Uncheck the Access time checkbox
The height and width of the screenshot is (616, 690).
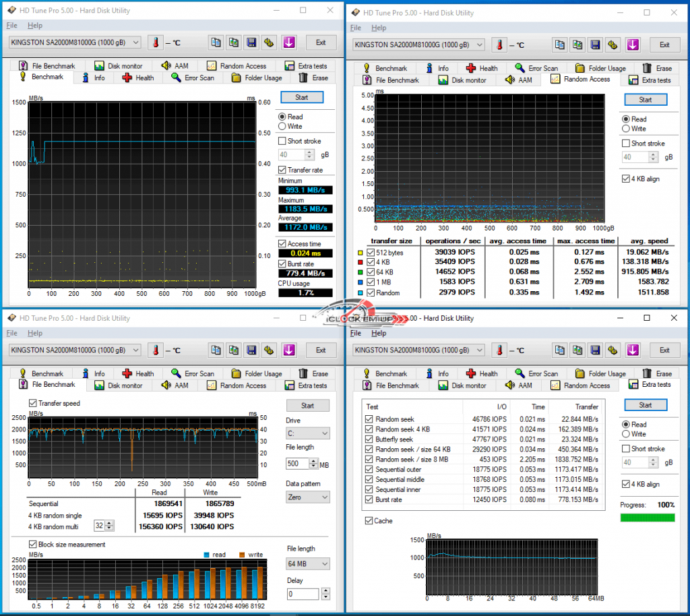coord(282,243)
